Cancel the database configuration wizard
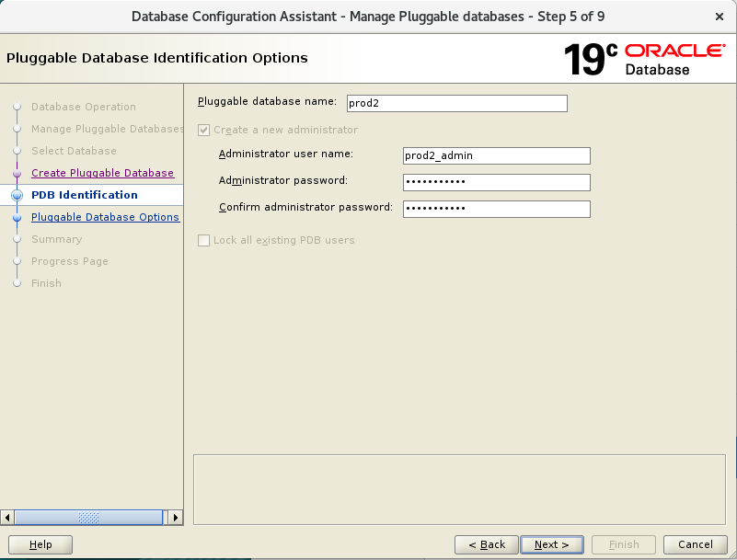The height and width of the screenshot is (560, 737). click(x=696, y=544)
